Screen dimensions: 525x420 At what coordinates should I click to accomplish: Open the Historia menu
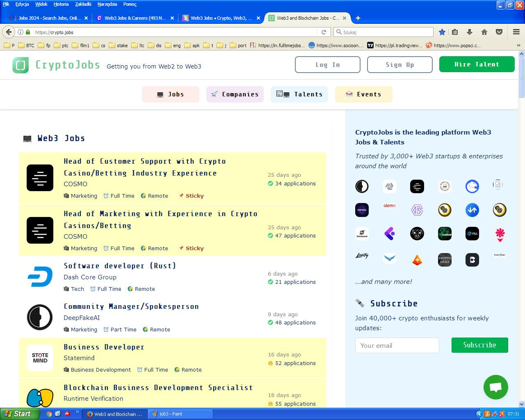(61, 4)
